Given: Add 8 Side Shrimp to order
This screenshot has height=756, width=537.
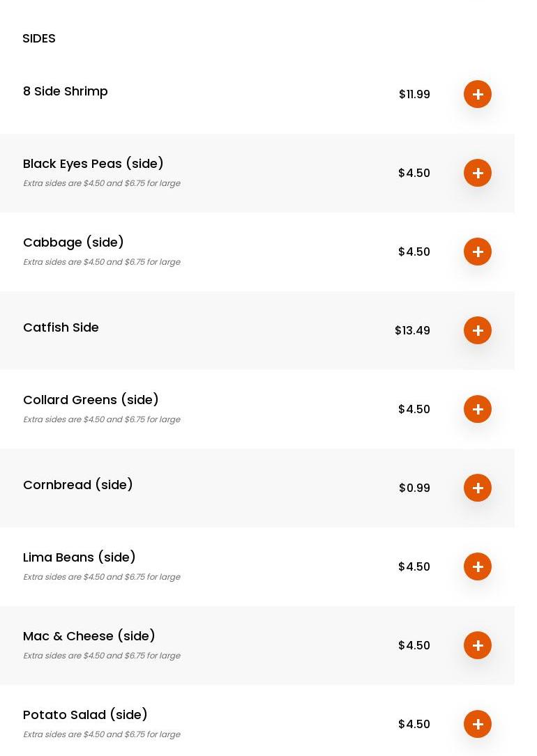Looking at the screenshot, I should 478,94.
